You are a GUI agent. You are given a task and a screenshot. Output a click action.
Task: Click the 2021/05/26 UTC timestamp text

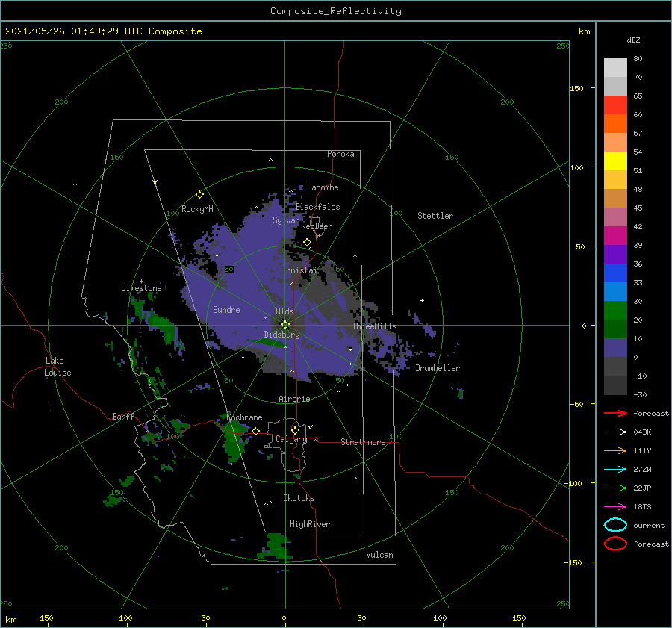(x=104, y=31)
